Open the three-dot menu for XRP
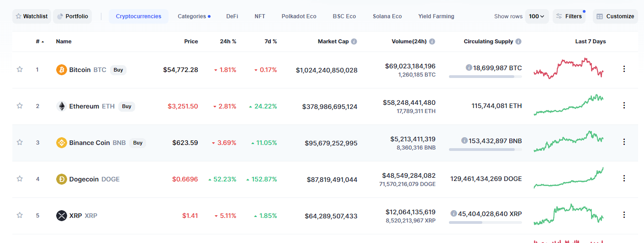644x243 pixels. pos(624,215)
